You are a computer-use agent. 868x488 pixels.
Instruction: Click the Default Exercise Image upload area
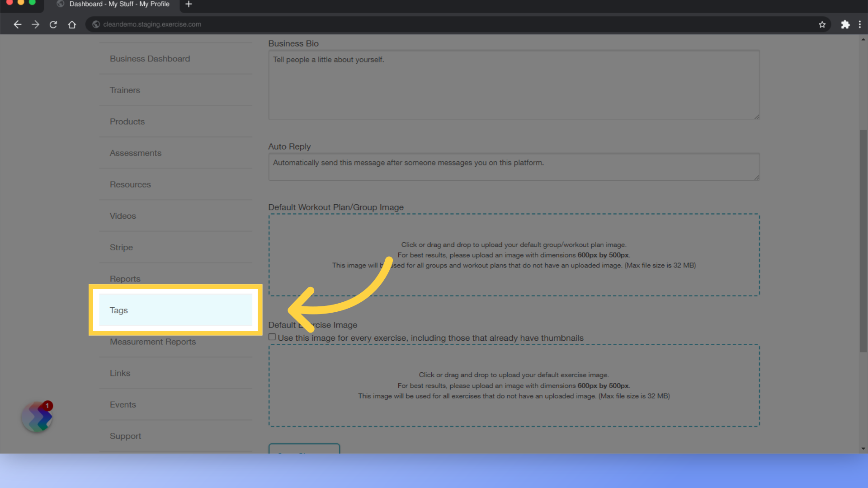point(514,385)
